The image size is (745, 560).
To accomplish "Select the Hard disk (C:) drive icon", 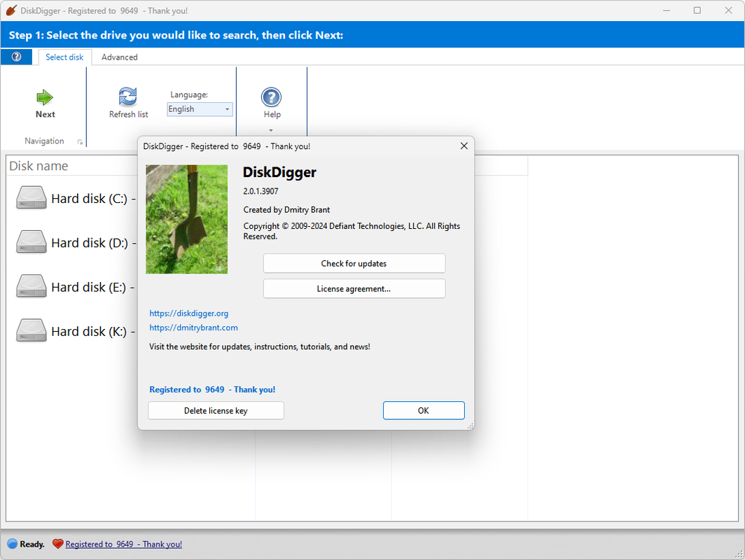I will tap(32, 197).
